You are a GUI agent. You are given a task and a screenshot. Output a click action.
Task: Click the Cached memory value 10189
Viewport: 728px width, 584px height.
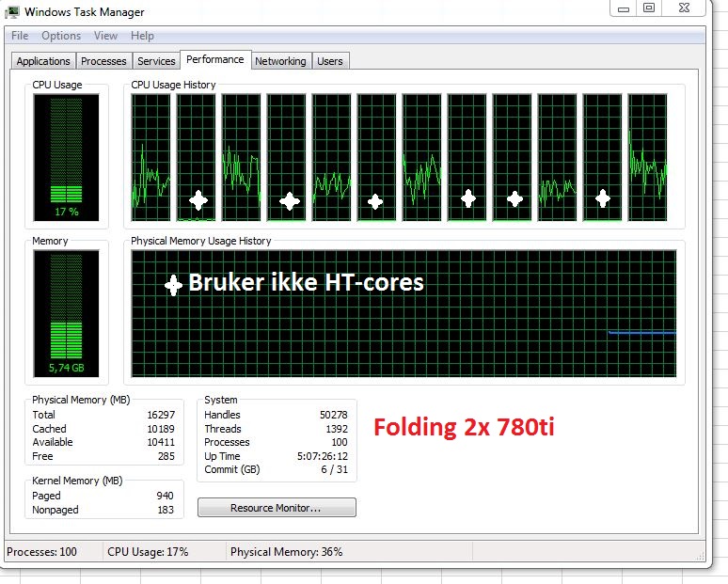point(161,429)
